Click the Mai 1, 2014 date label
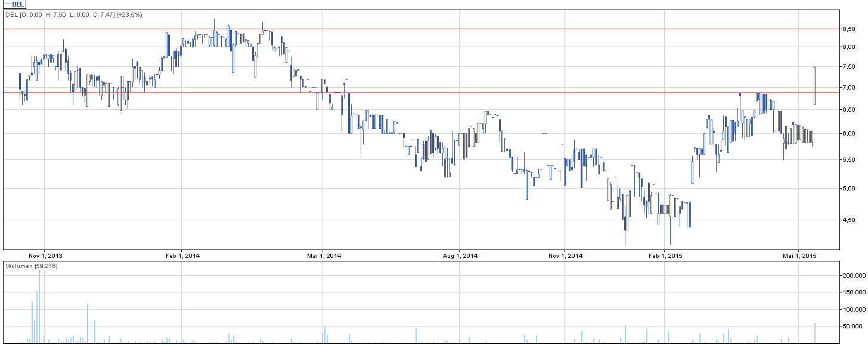This screenshot has width=868, height=345. [x=323, y=256]
